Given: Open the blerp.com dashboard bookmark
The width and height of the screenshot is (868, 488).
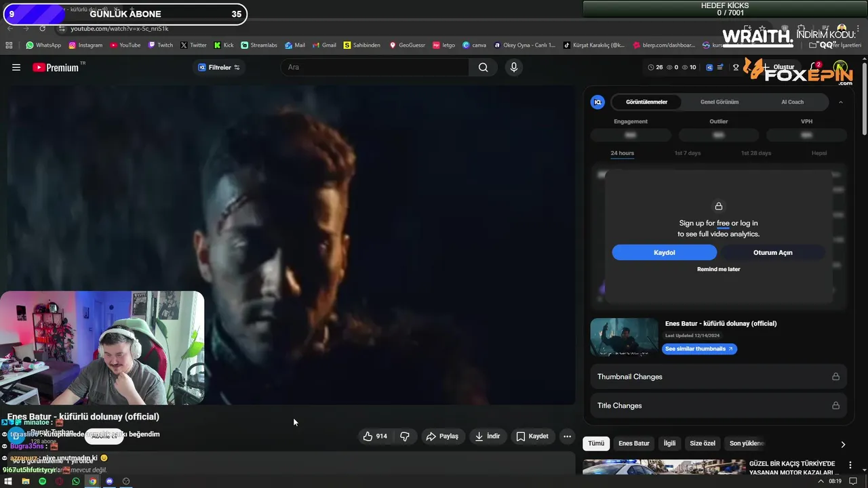Looking at the screenshot, I should coord(664,45).
